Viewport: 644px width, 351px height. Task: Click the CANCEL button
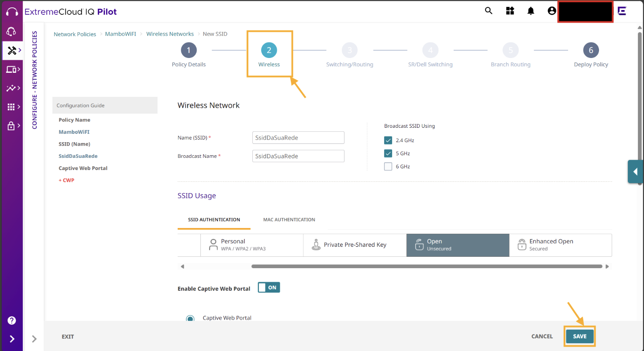click(x=542, y=337)
